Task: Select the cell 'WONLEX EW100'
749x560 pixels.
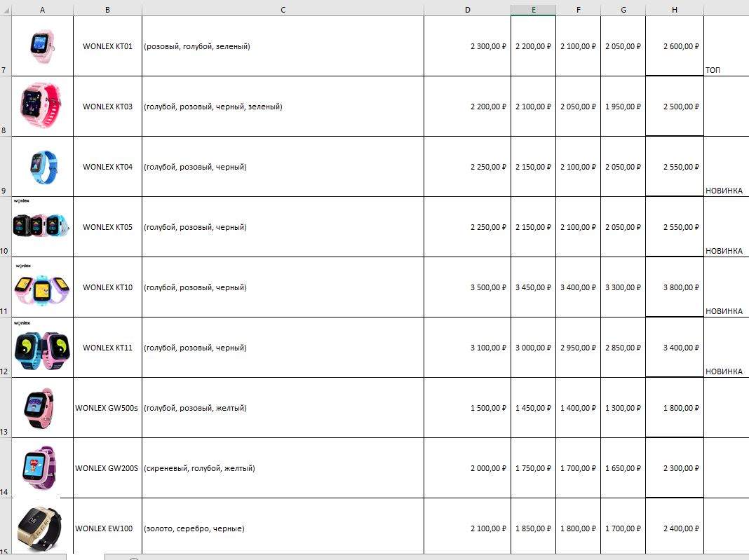Action: point(107,528)
